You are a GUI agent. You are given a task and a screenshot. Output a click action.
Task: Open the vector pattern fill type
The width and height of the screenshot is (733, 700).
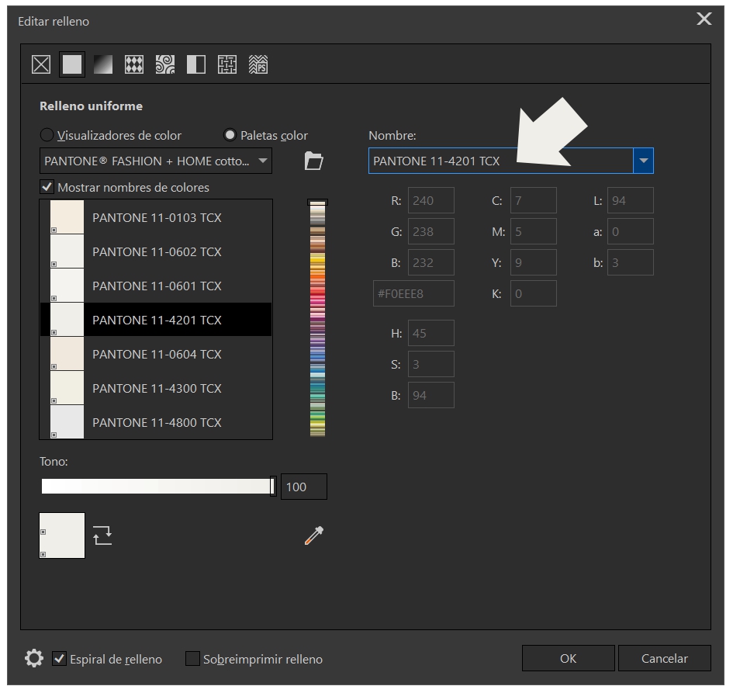click(x=134, y=64)
